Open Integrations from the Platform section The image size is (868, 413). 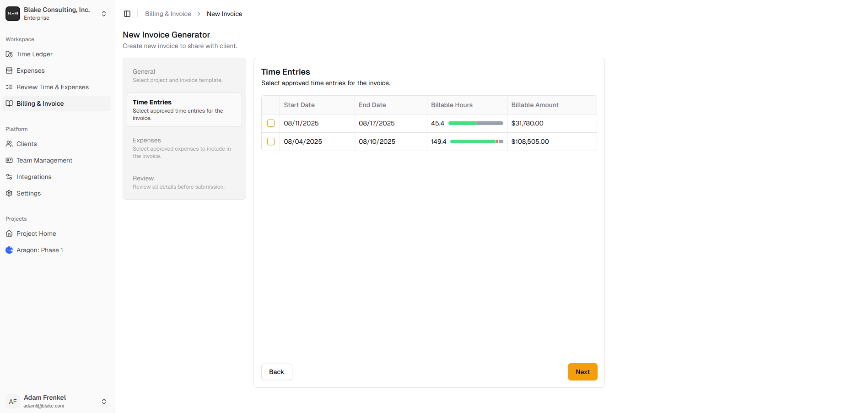(57, 177)
